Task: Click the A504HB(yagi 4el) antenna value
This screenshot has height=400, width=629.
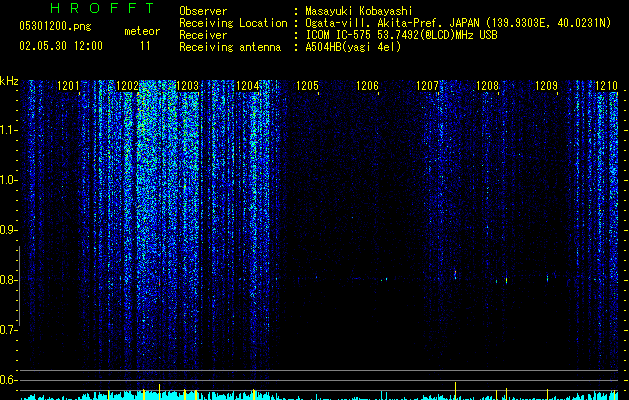Action: pyautogui.click(x=353, y=47)
